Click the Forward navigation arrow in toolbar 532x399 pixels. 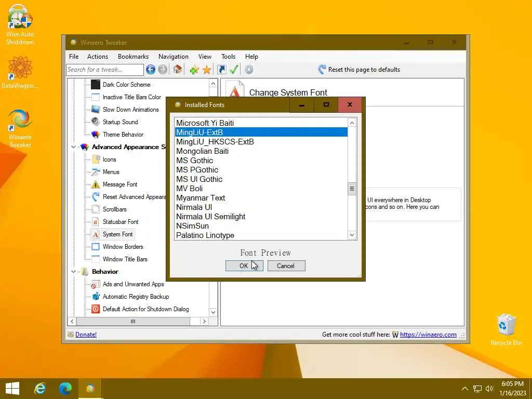(163, 70)
